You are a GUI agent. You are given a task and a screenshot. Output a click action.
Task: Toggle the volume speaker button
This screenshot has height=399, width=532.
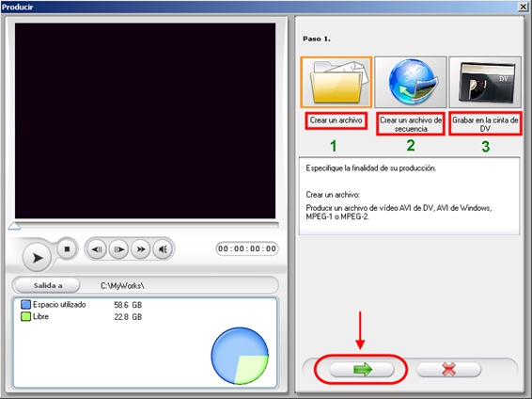163,249
